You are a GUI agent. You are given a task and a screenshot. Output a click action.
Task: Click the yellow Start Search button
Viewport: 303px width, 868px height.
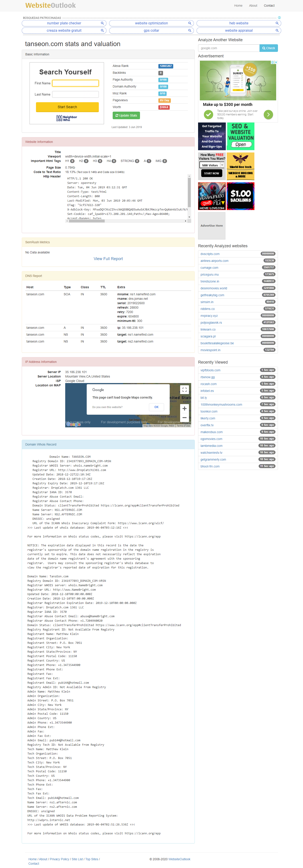pos(67,107)
